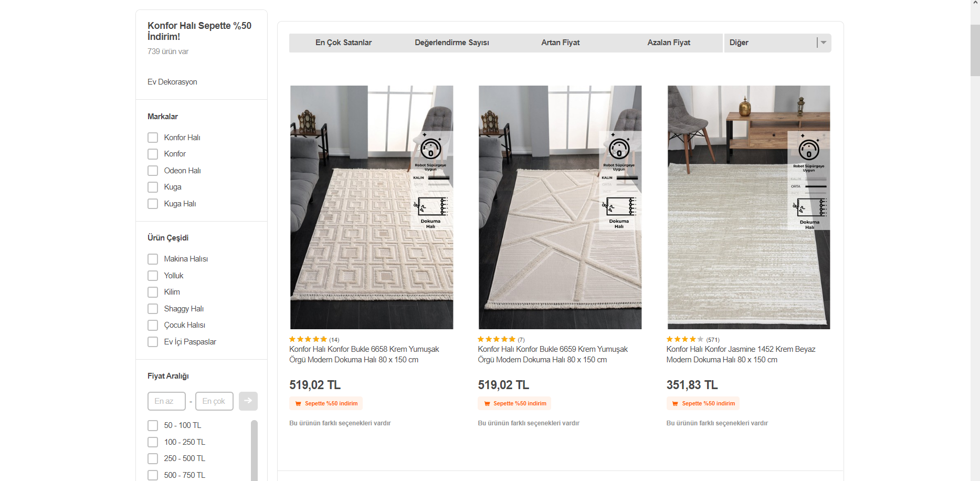Click the star rating of Bukle 6659 rug
Viewport: 980px width, 481px height.
click(497, 339)
